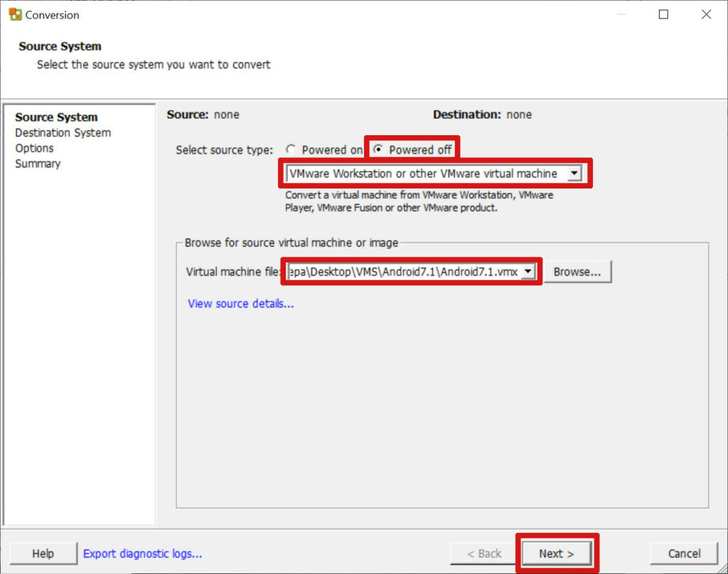Click the 'Source: none' label
This screenshot has width=728, height=574.
pos(203,115)
